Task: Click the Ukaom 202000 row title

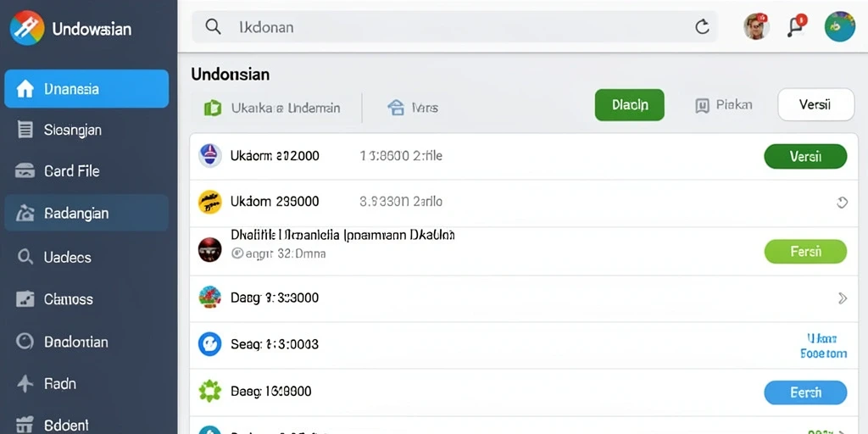Action: click(x=275, y=156)
